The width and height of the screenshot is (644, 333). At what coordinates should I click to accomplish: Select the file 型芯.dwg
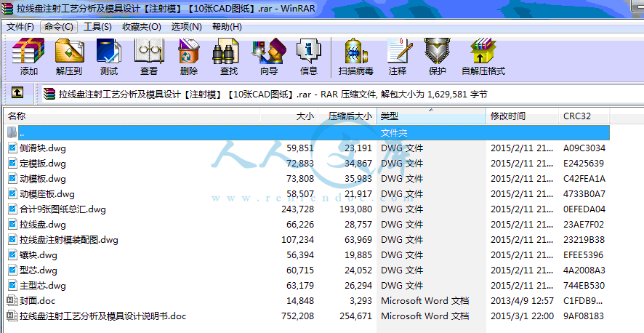coord(39,270)
